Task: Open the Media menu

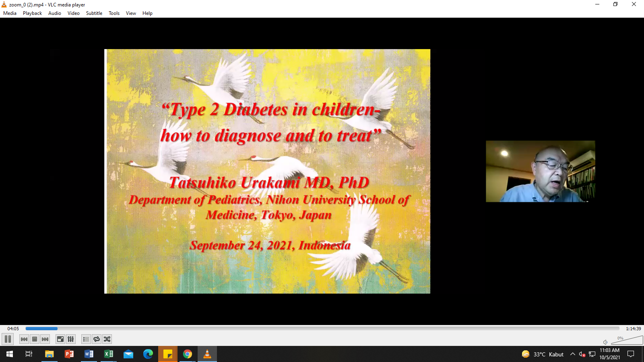Action: click(x=10, y=13)
